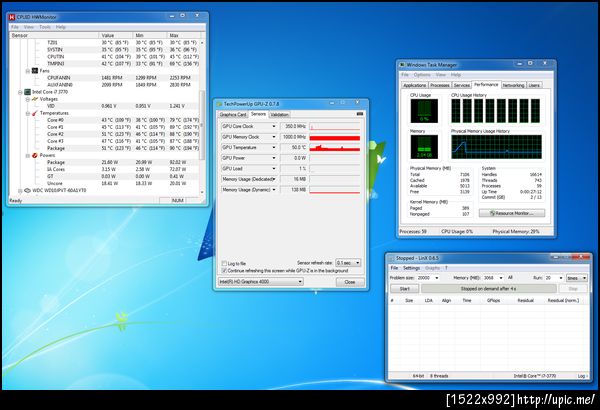Open the GPU Core Clock sensor dropdown
Viewport: 600px width, 410px height.
(x=274, y=126)
